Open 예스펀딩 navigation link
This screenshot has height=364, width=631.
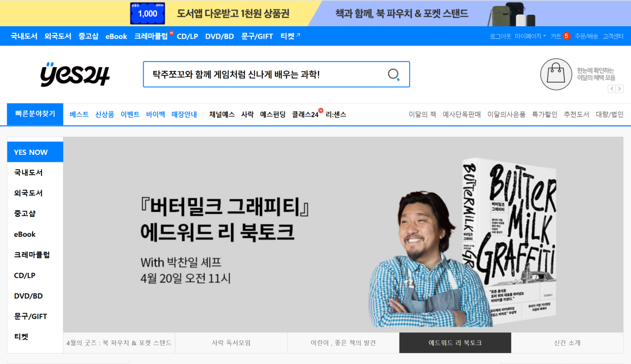coord(273,114)
